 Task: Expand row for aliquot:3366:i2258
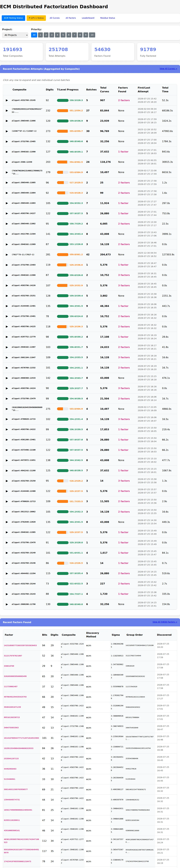point(7,162)
